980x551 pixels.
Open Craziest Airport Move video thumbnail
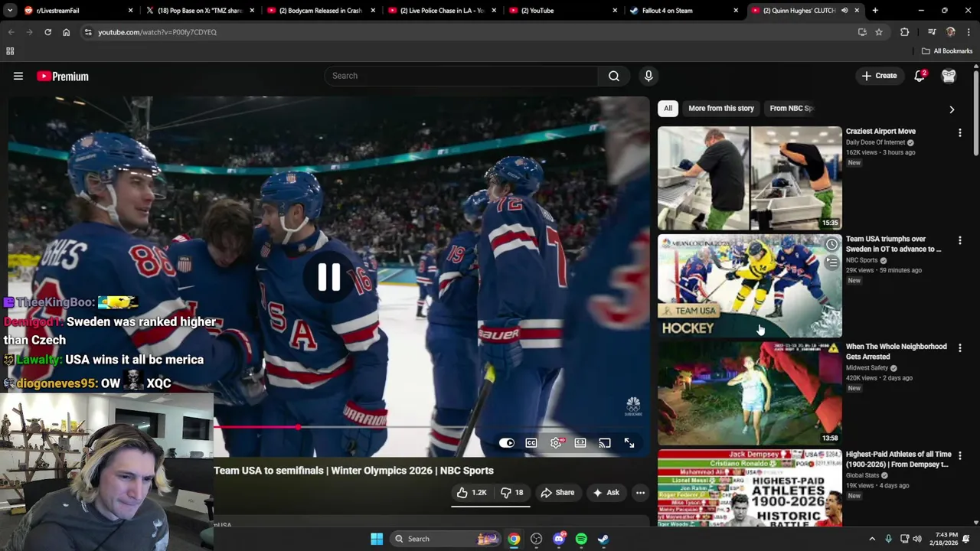tap(750, 178)
